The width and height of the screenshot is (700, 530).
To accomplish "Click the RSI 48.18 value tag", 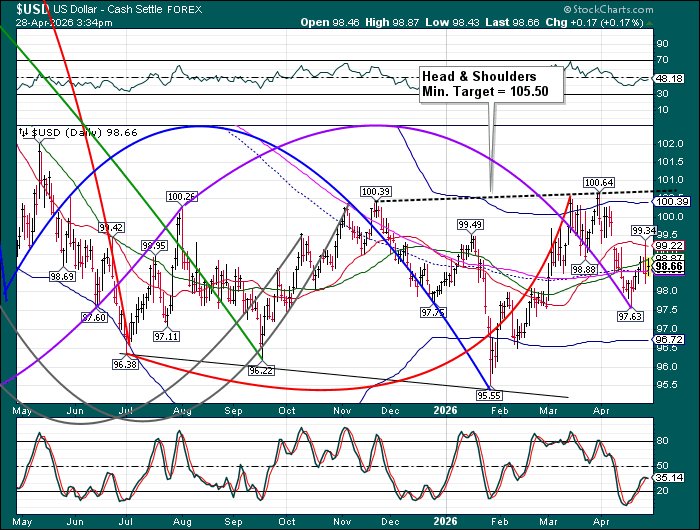I will click(667, 78).
